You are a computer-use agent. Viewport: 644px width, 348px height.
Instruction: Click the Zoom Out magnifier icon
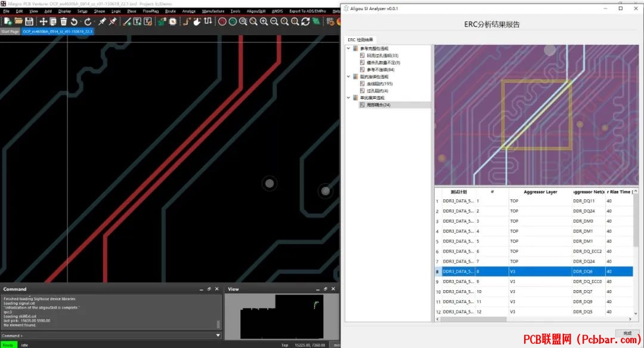[x=274, y=21]
